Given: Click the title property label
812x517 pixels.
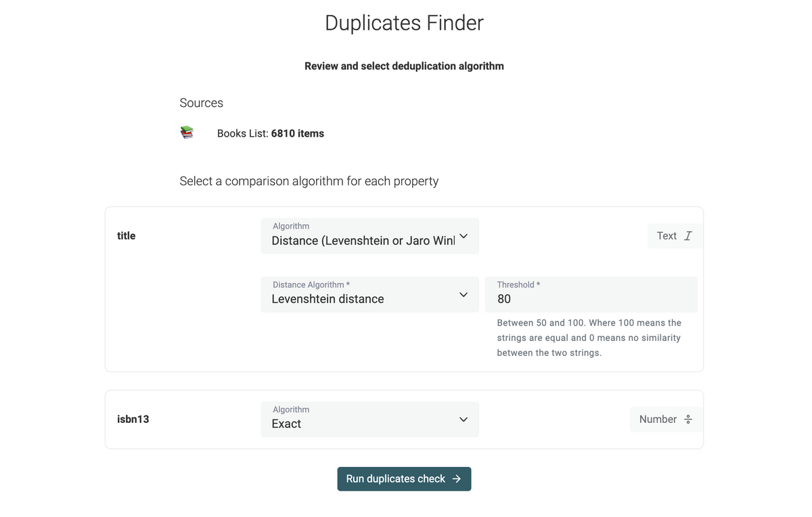Looking at the screenshot, I should point(127,235).
